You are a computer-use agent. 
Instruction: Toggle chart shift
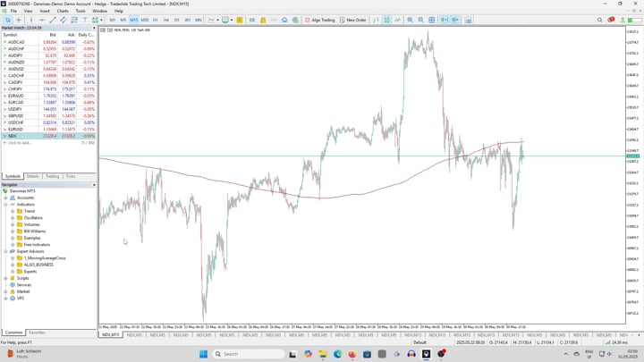coord(455,20)
